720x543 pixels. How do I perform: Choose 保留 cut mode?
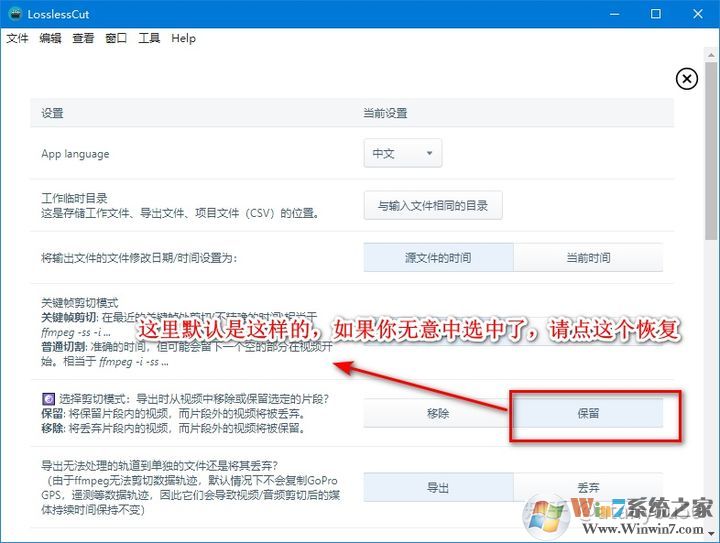(x=588, y=413)
